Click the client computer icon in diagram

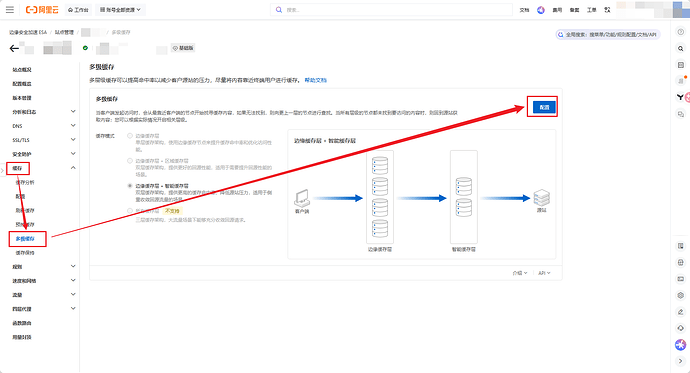[302, 198]
